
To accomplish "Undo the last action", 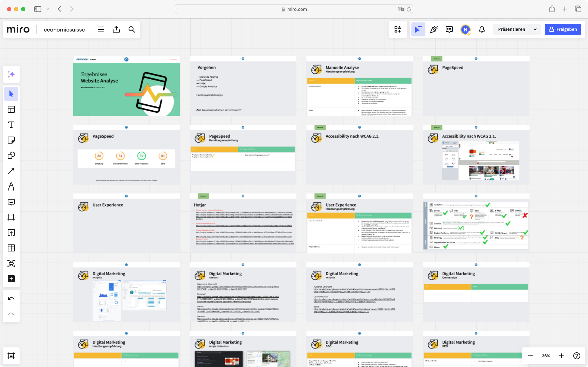I will point(11,299).
